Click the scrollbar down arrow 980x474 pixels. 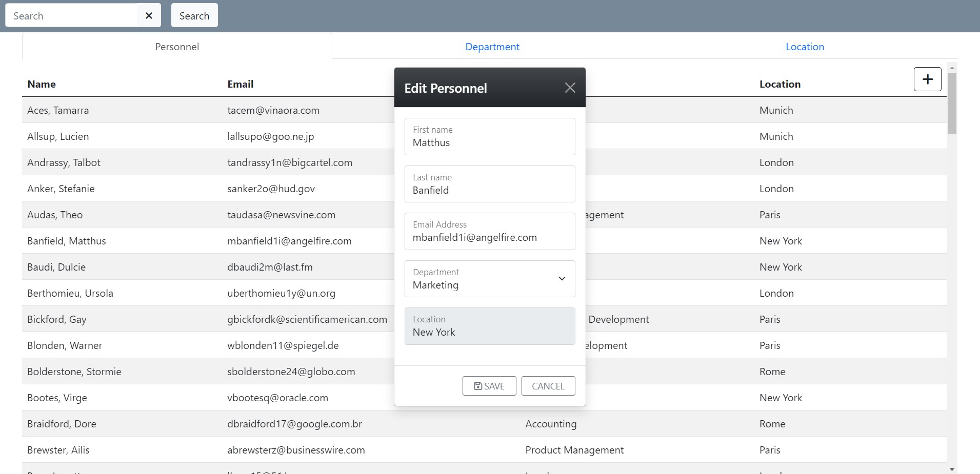[x=952, y=469]
